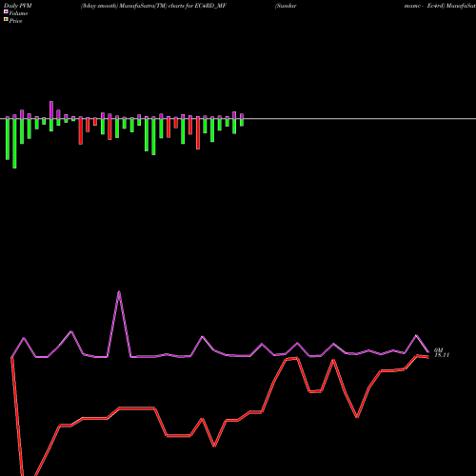Click the longest green bar in histogram

[14, 143]
